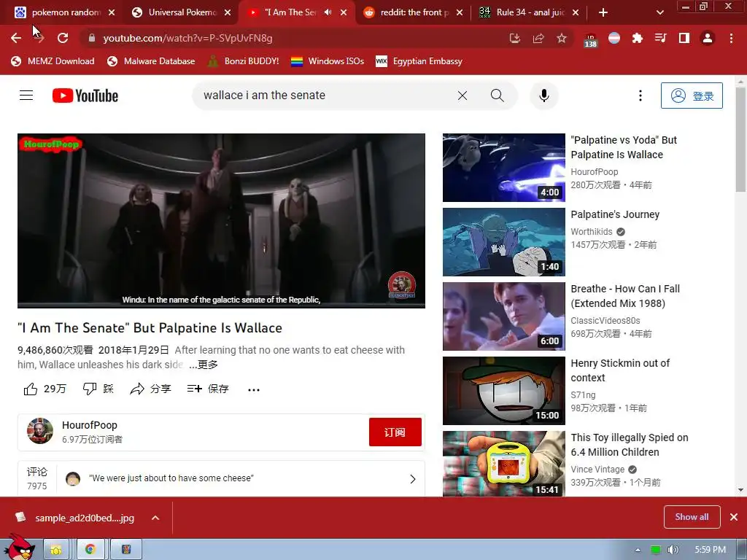This screenshot has width=747, height=560.
Task: Reload the page
Action: pos(63,38)
